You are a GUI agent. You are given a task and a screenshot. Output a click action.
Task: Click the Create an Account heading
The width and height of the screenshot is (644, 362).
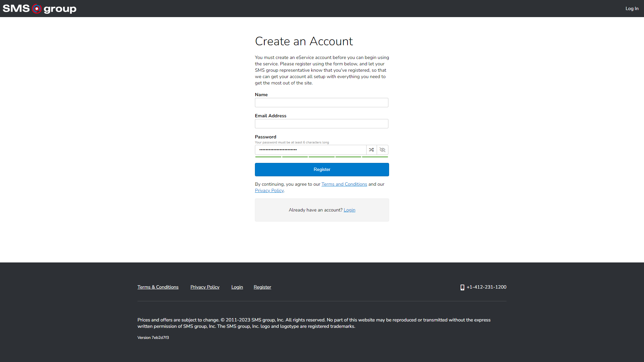(x=304, y=41)
